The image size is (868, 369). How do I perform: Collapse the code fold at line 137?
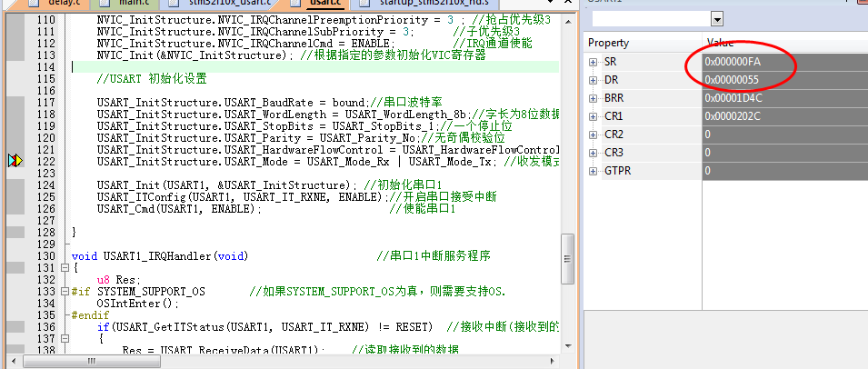click(x=65, y=338)
